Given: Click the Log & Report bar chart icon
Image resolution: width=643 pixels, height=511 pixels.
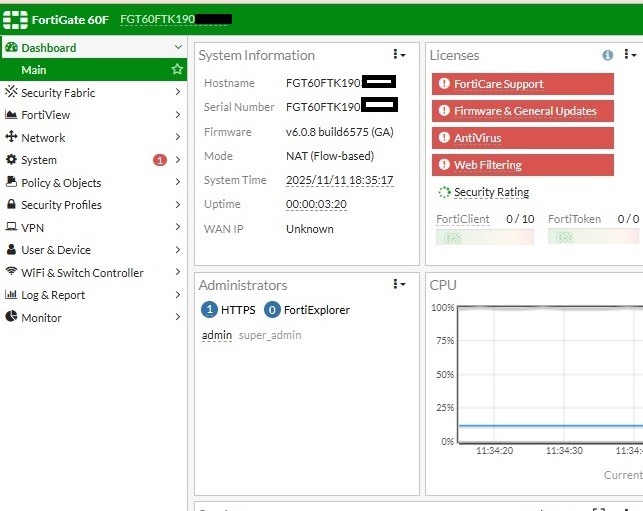Looking at the screenshot, I should click(x=11, y=294).
